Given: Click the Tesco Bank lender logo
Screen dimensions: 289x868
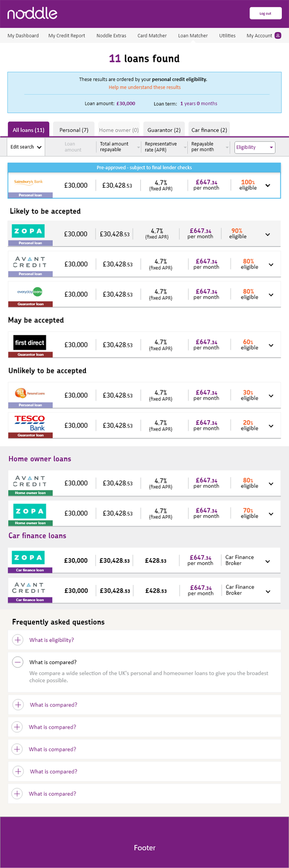Looking at the screenshot, I should tap(30, 423).
